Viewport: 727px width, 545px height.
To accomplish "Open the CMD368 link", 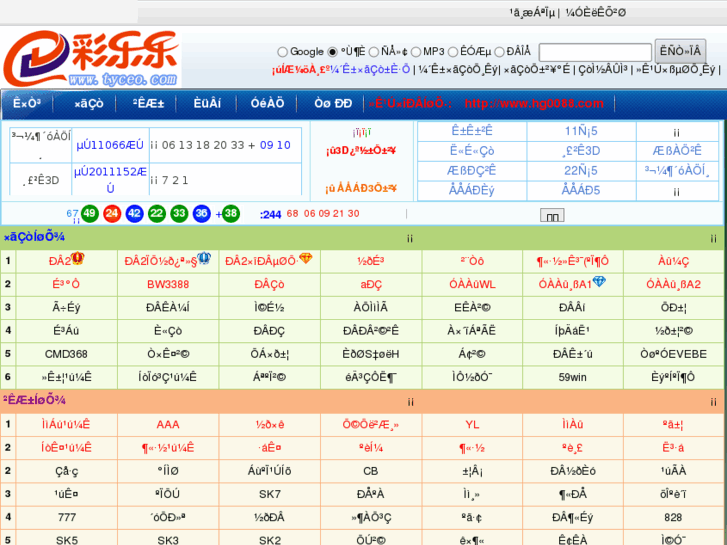I will coord(66,354).
